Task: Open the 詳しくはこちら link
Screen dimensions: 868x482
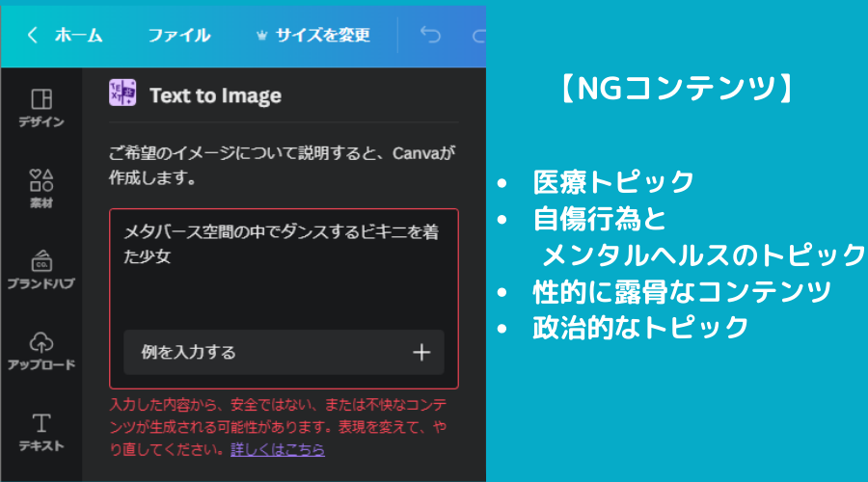Action: tap(278, 449)
